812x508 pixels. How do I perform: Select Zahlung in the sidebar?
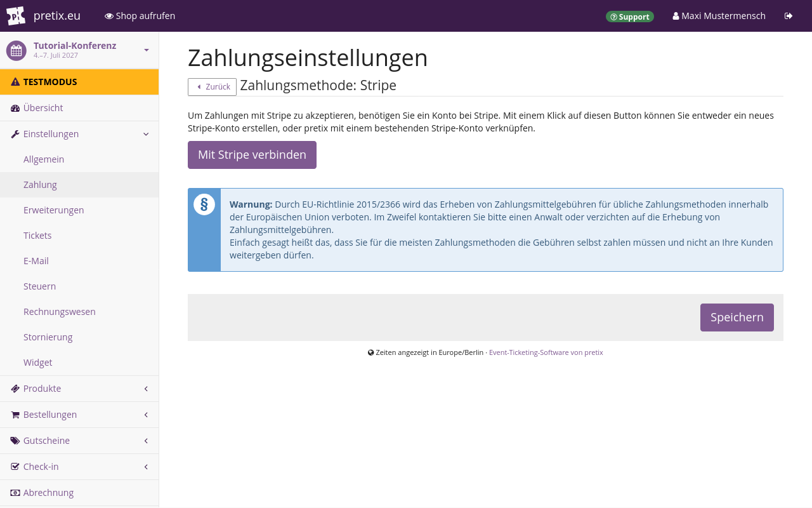coord(79,185)
